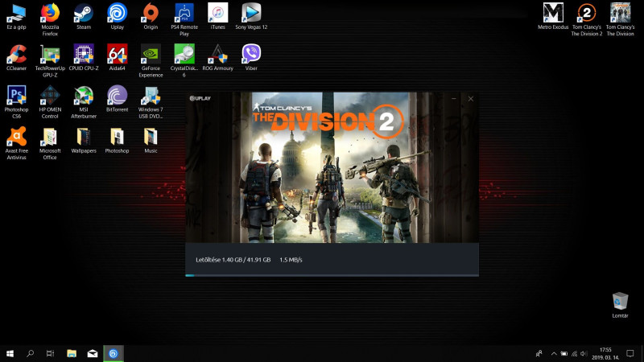Screen dimensions: 644x362
Task: Open the clock showing 17:55
Action: 605,353
